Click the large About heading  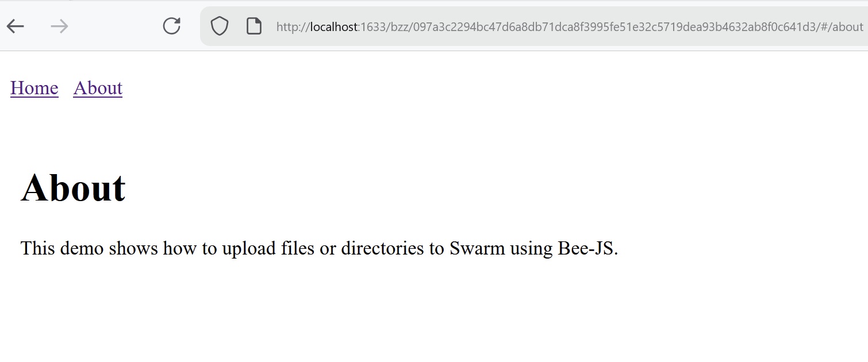pyautogui.click(x=73, y=188)
